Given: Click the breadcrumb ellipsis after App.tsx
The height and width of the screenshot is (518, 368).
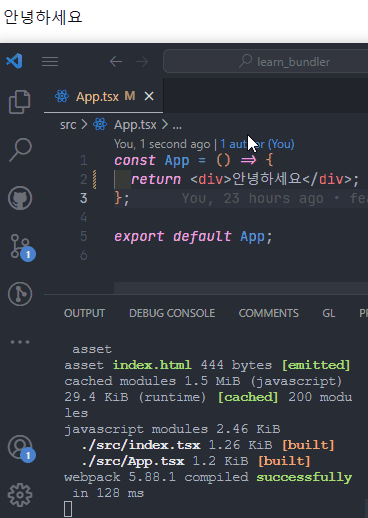Looking at the screenshot, I should click(x=177, y=126).
